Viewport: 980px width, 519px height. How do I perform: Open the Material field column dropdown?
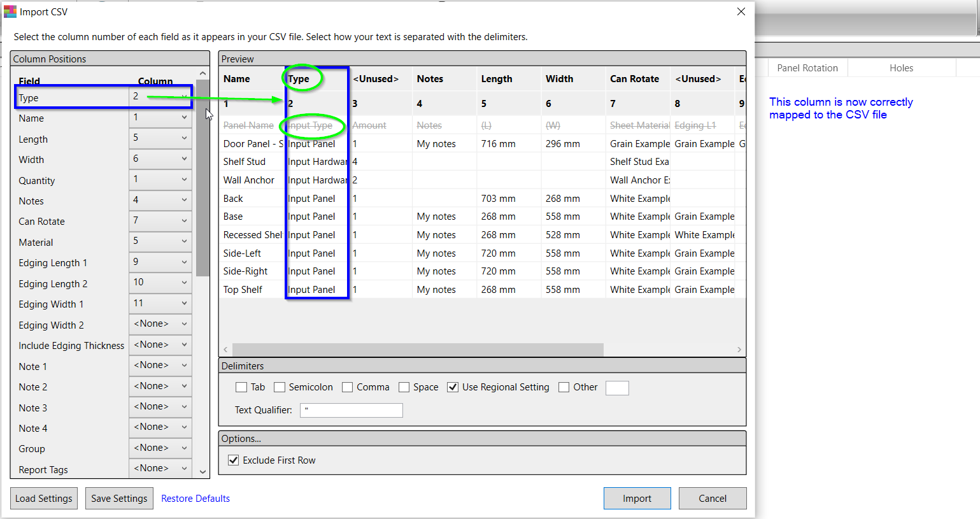pyautogui.click(x=160, y=241)
